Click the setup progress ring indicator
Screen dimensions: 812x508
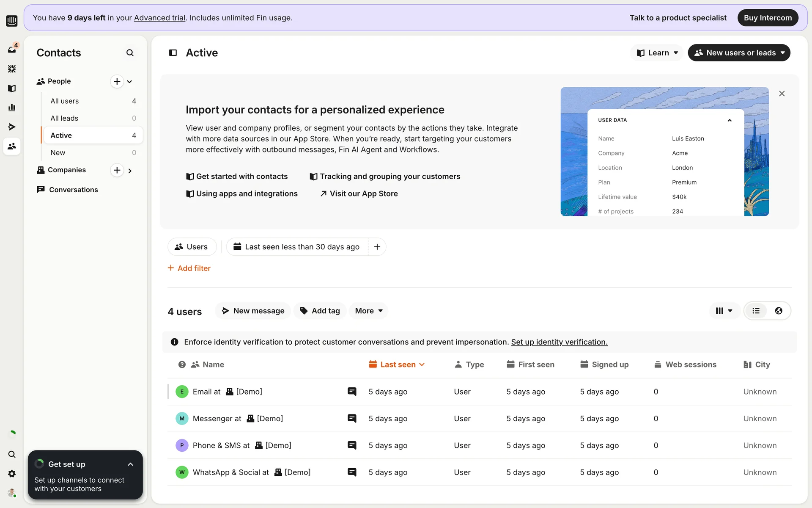(x=13, y=433)
